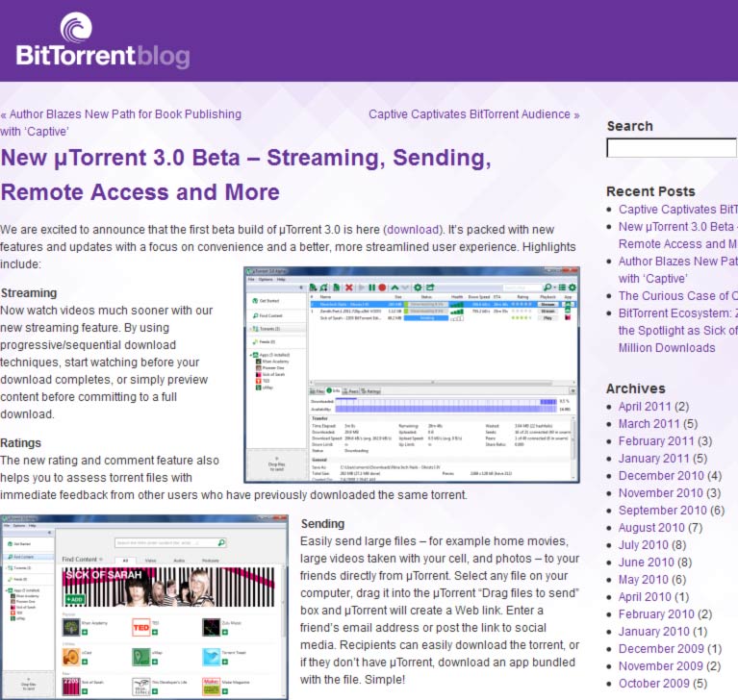Click the green magnifier search icon in µTorrent toolbar
The width and height of the screenshot is (738, 700).
coord(547,287)
